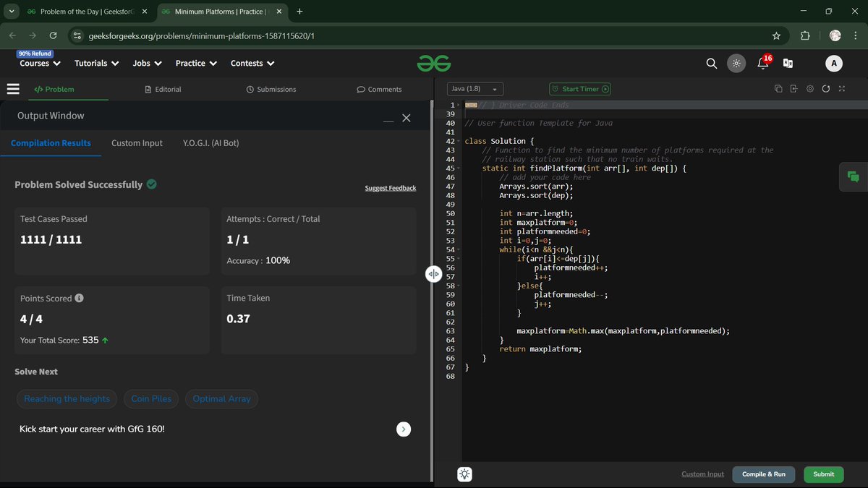Click the info icon beside Points Scored

[79, 298]
